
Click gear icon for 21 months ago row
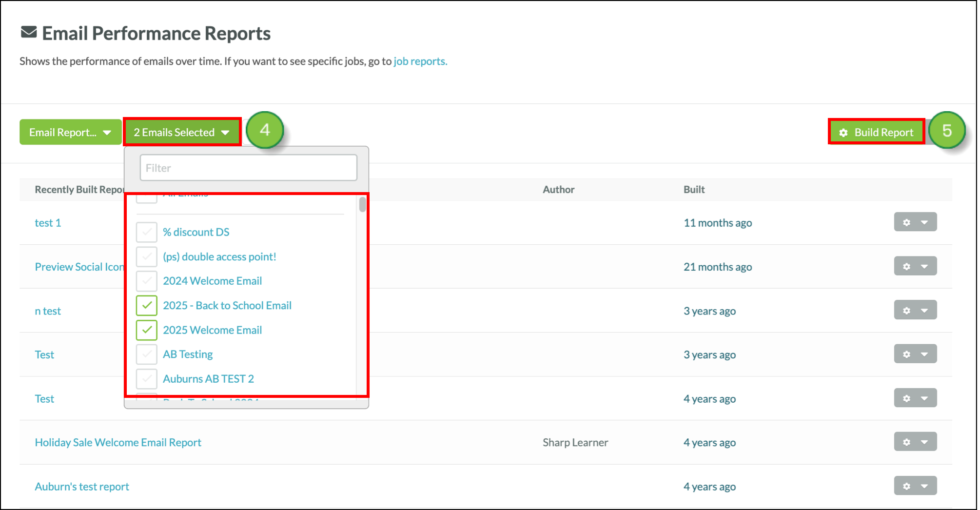(906, 266)
